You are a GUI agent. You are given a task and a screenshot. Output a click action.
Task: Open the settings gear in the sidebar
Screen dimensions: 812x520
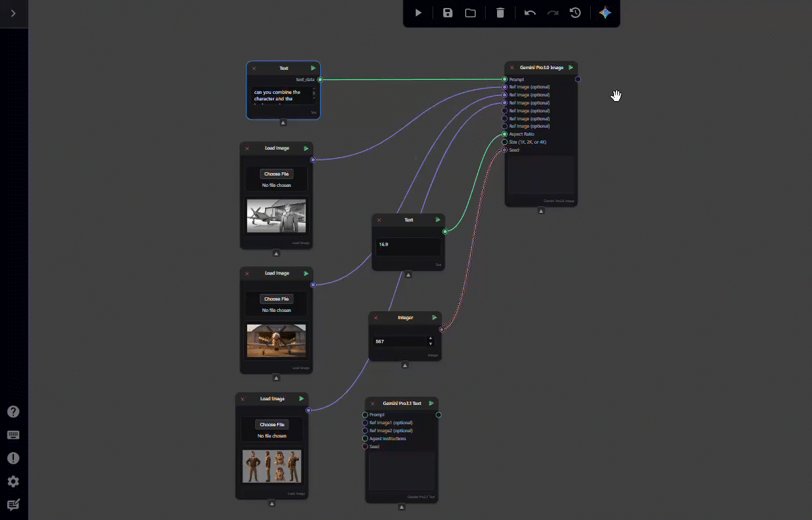pos(13,481)
